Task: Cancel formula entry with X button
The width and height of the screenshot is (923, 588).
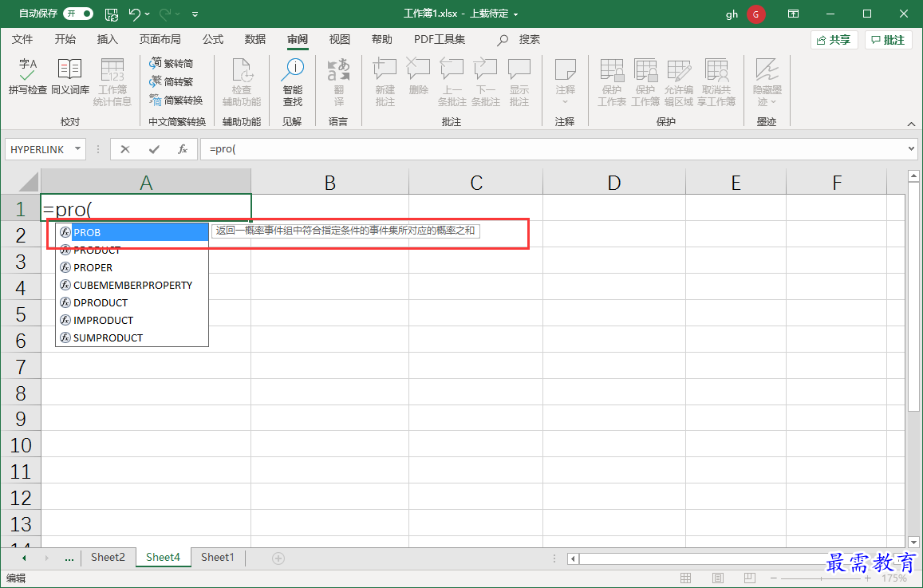Action: pos(124,149)
